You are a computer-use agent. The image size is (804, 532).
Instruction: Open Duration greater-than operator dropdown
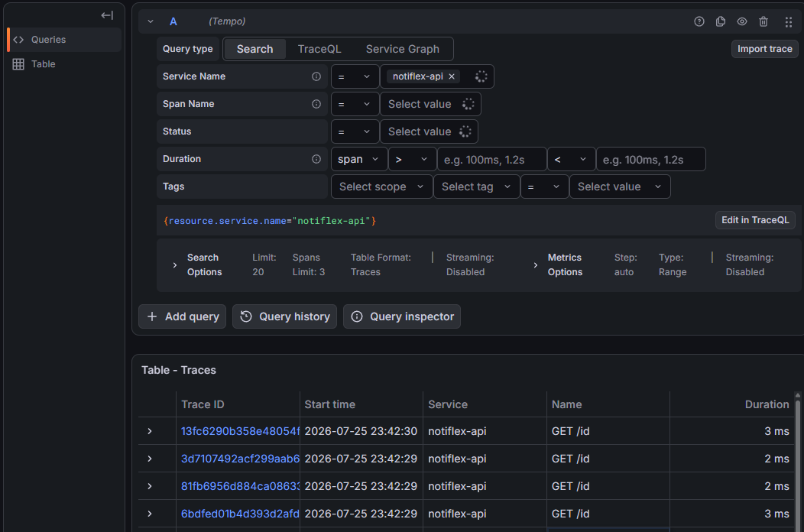click(412, 160)
